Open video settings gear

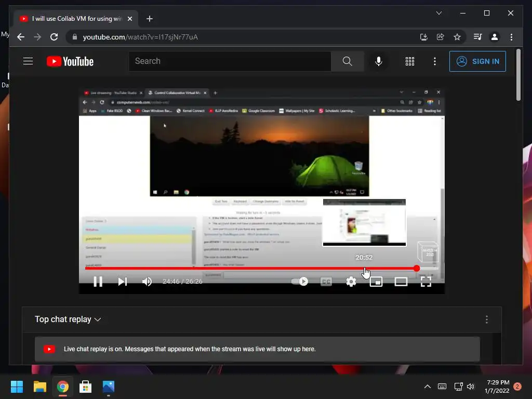(351, 282)
